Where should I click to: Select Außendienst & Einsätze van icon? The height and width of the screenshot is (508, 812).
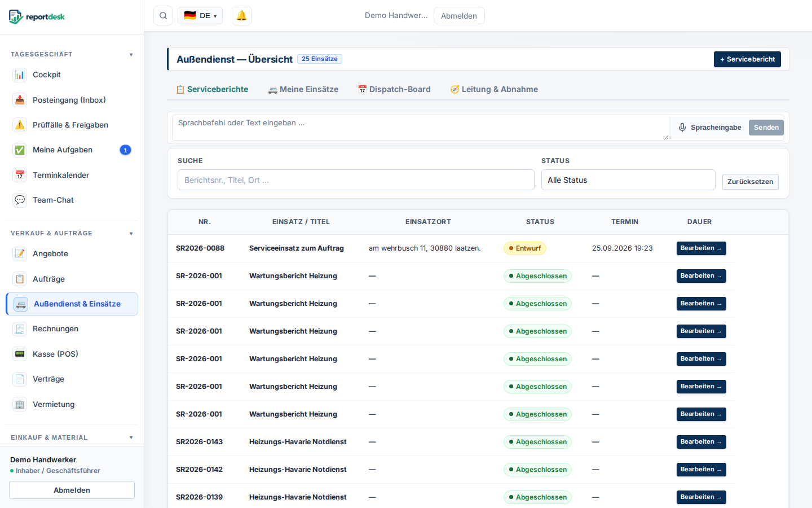click(x=21, y=304)
